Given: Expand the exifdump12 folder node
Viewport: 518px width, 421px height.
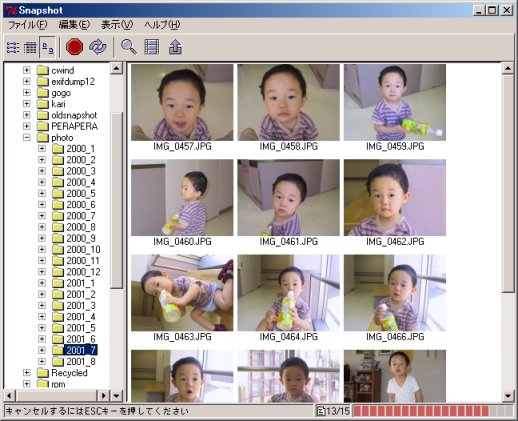Looking at the screenshot, I should click(x=27, y=81).
